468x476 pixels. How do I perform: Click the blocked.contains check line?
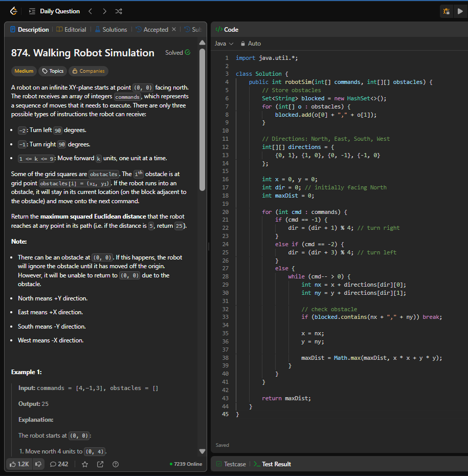[371, 317]
